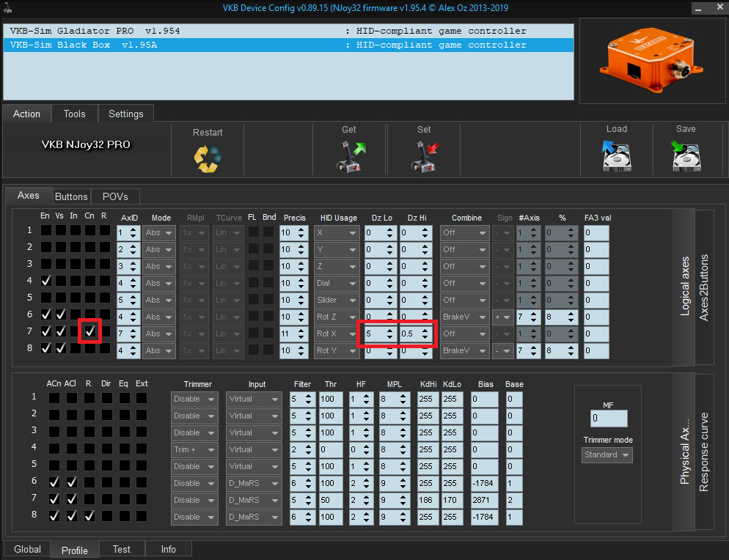Open Input dropdown for physical axis 4
Image resolution: width=729 pixels, height=560 pixels.
[x=254, y=449]
